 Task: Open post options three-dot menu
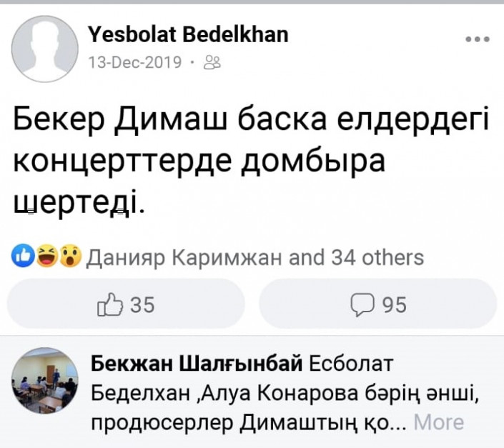[x=477, y=40]
